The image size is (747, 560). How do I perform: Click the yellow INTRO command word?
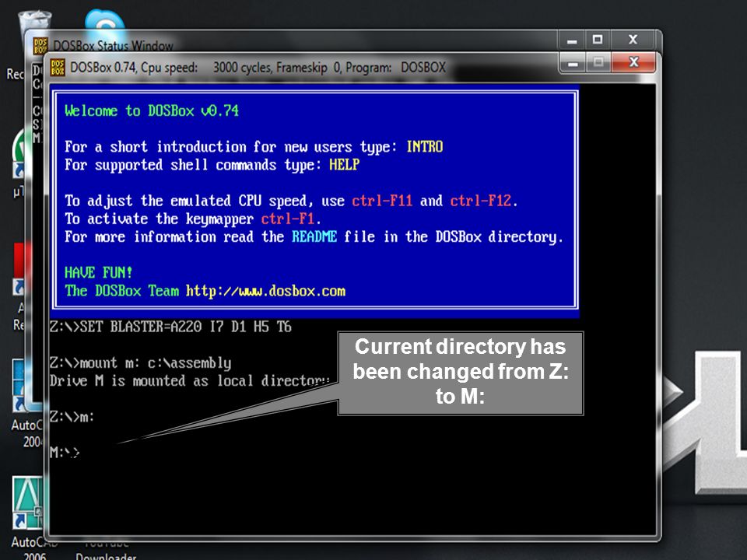pyautogui.click(x=425, y=147)
